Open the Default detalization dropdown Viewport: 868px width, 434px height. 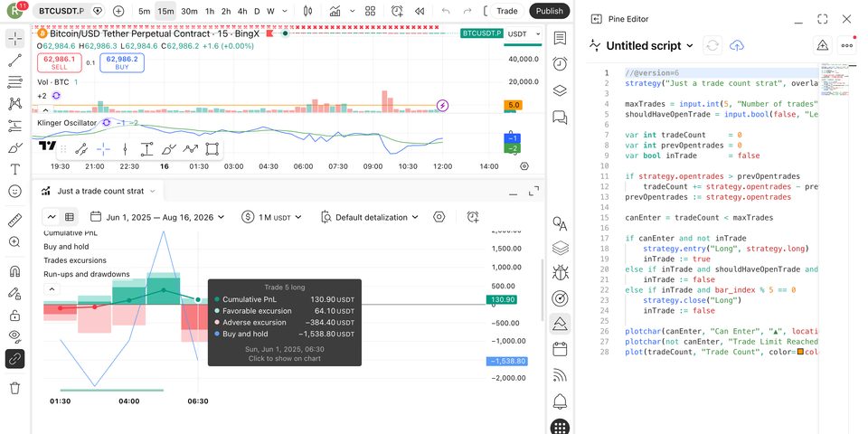[x=369, y=217]
